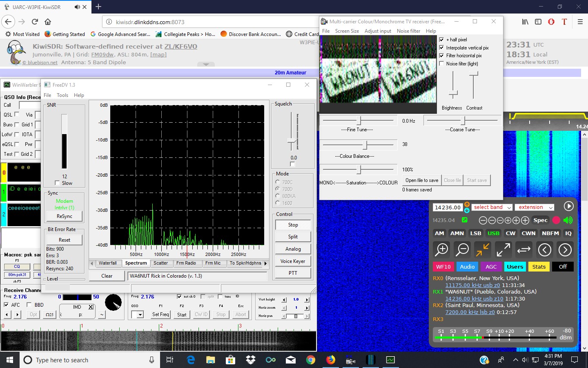
Task: Click Open file to save button
Action: 422,180
